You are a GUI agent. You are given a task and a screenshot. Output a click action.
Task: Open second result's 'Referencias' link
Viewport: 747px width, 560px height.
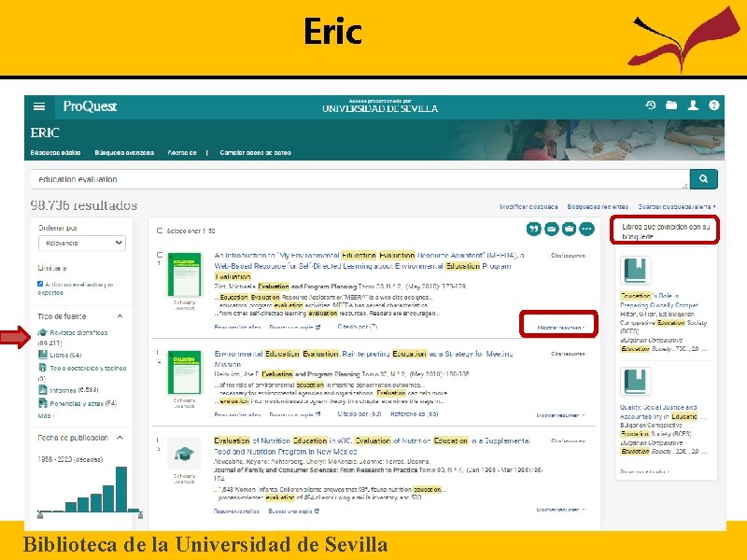414,413
